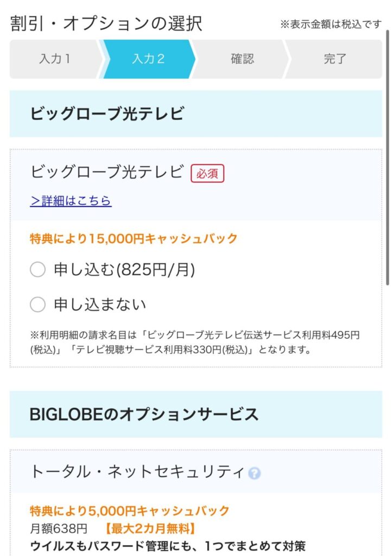Click the ビッグローブ光テレビ section header

tap(195, 113)
